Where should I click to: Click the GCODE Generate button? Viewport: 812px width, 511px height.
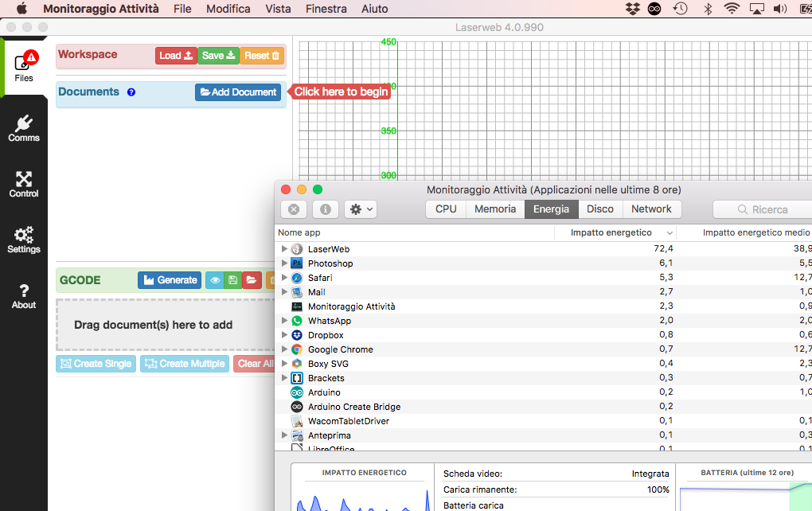tap(170, 280)
